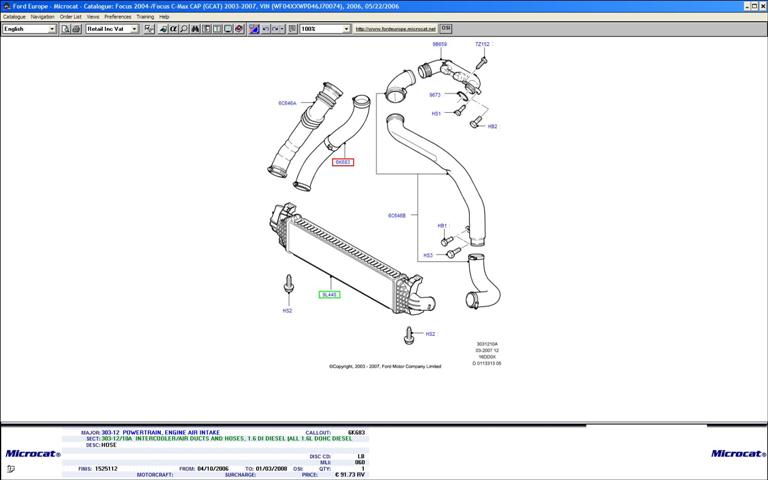Click the 9B659 callout label
Viewport: 768px width, 480px height.
coord(440,45)
